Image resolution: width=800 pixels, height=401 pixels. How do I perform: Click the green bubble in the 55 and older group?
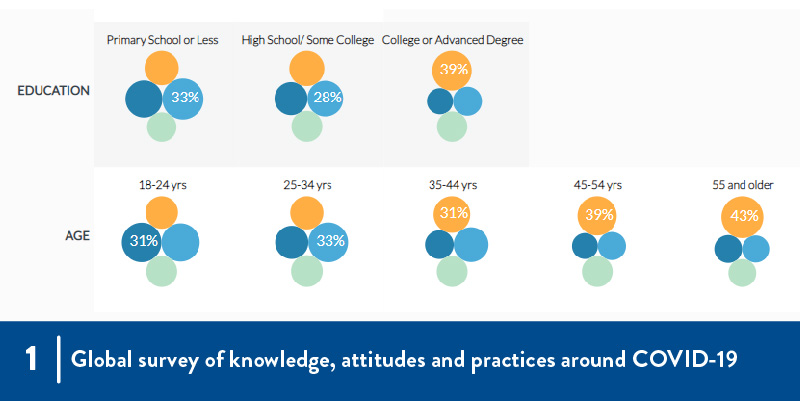(742, 271)
